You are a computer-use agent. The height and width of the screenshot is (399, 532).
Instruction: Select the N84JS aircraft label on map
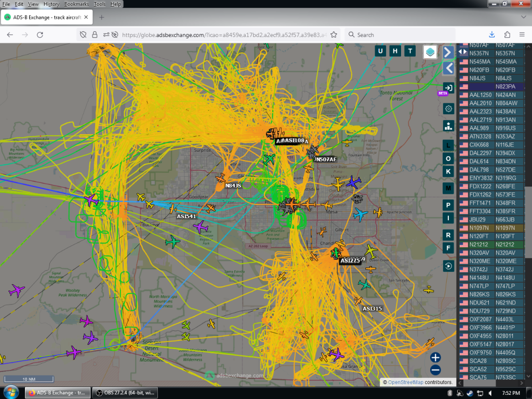point(233,185)
